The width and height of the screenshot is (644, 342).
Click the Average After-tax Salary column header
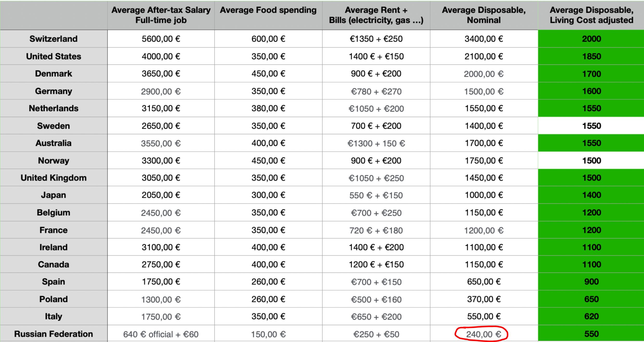point(161,15)
